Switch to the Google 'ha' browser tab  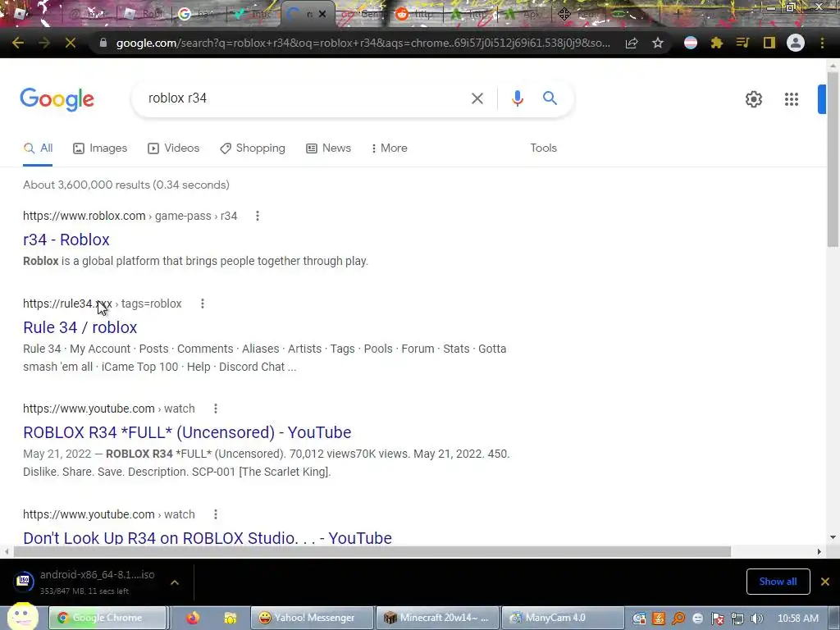(199, 14)
